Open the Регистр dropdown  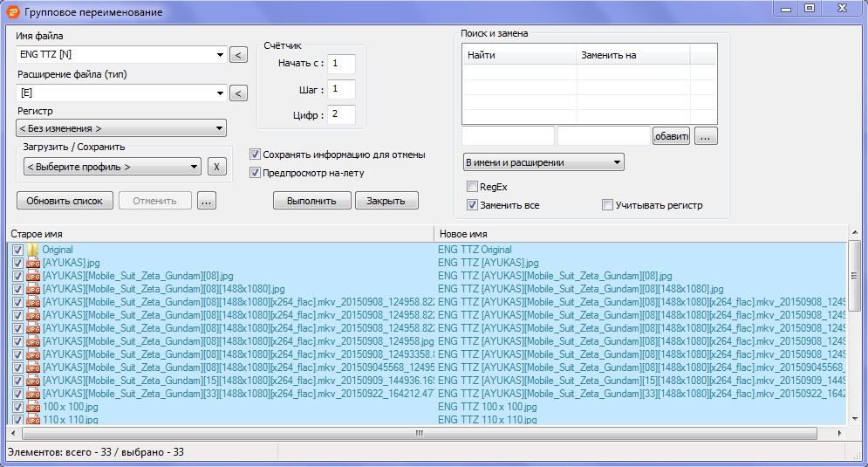pos(121,128)
